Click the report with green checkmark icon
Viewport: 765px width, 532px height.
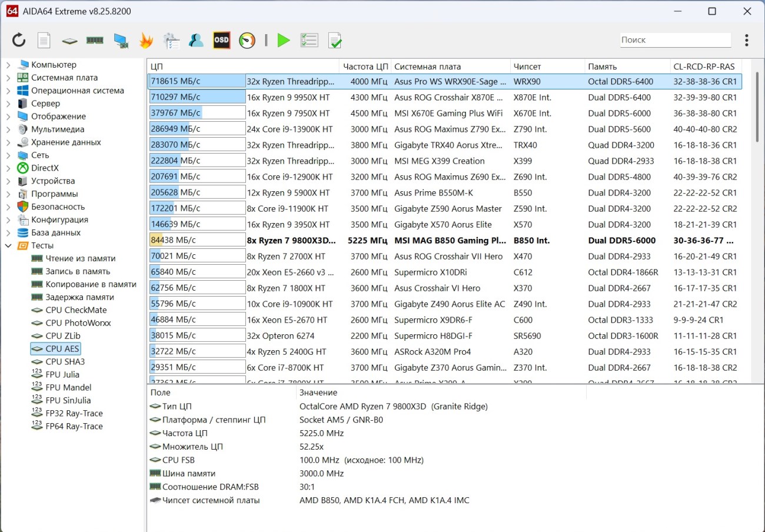[x=335, y=40]
